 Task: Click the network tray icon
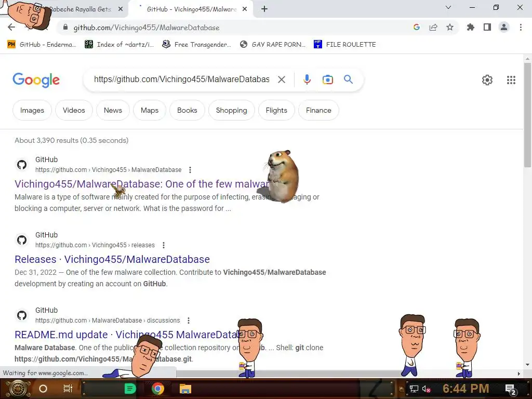pos(414,389)
